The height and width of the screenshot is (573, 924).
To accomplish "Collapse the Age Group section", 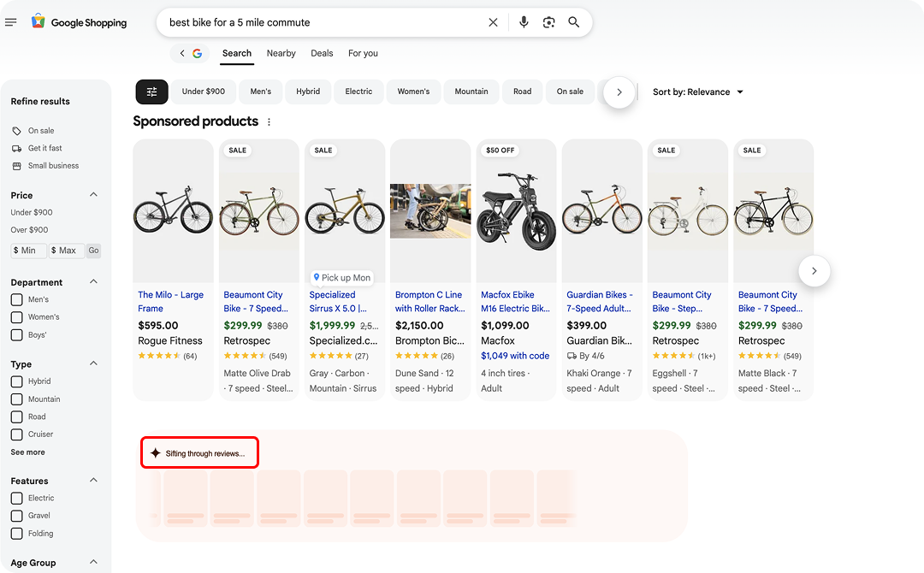I will tap(93, 562).
